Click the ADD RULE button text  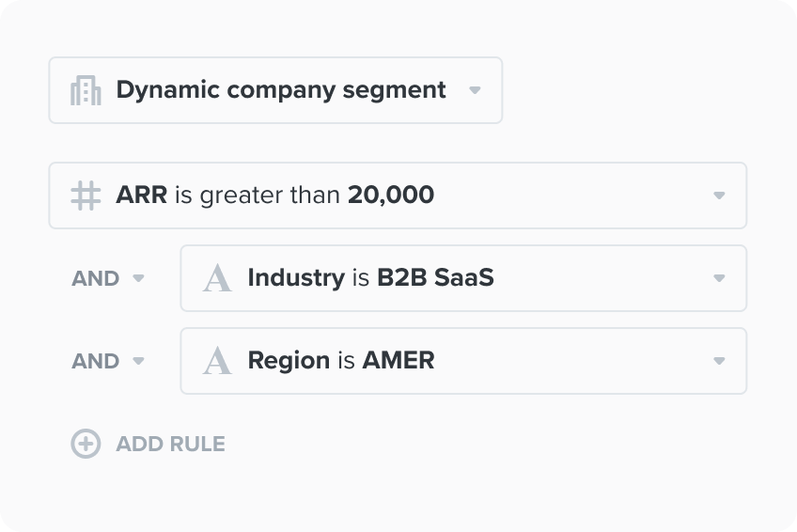coord(170,444)
